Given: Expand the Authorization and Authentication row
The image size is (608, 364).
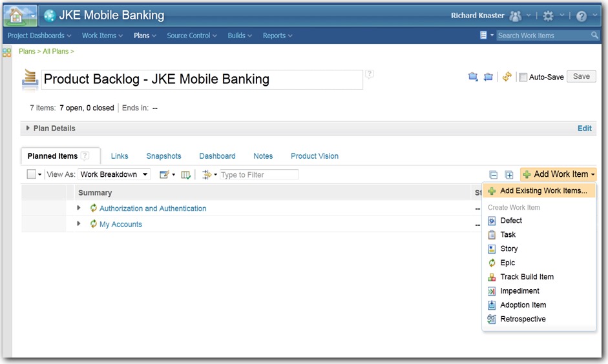Looking at the screenshot, I should [x=79, y=208].
